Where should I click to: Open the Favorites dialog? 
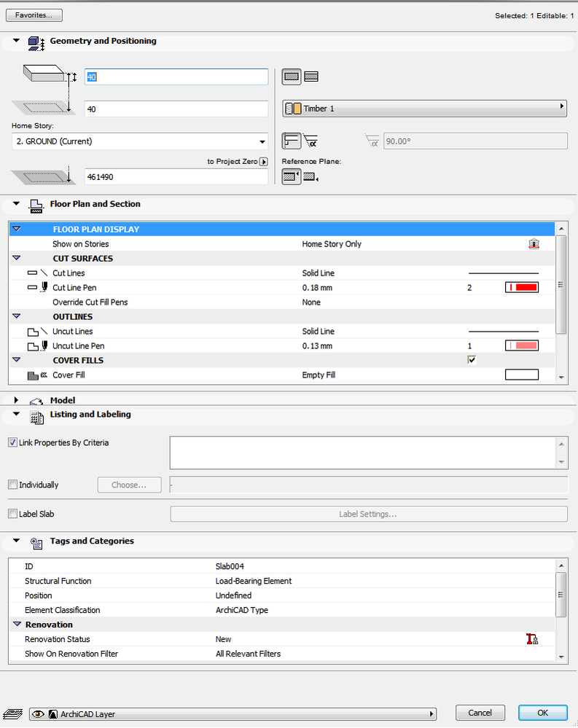click(x=34, y=15)
